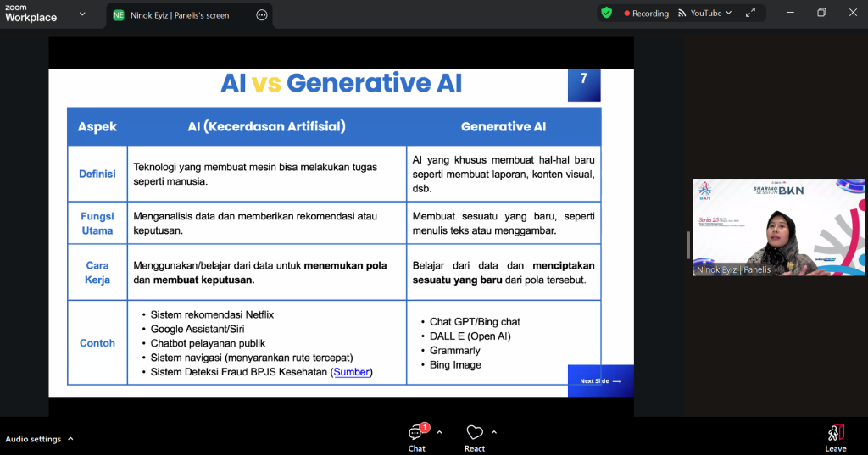Click the 'Ninok Eyiz | Panelis' name label

point(733,269)
